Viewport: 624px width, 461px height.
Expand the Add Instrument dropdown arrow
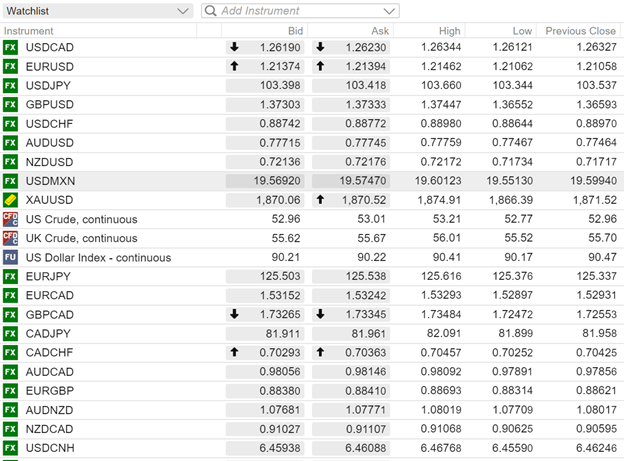click(x=389, y=11)
